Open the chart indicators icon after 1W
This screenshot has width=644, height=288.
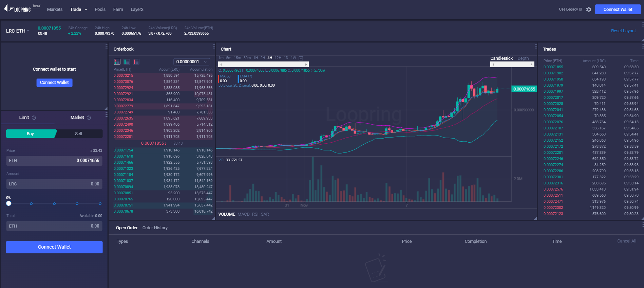click(x=301, y=58)
